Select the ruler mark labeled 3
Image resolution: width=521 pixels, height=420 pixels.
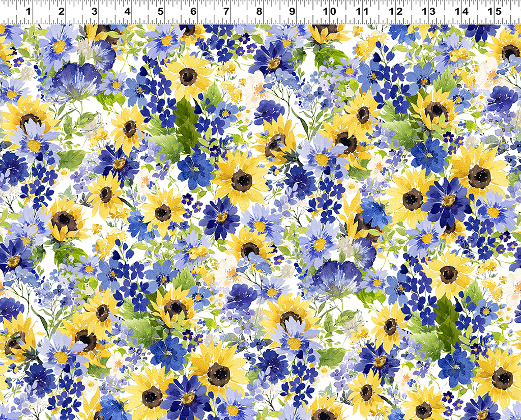[94, 12]
